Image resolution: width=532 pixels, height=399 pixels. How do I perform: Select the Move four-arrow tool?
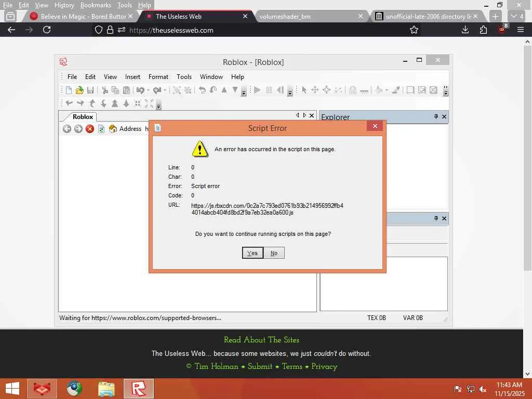[315, 90]
